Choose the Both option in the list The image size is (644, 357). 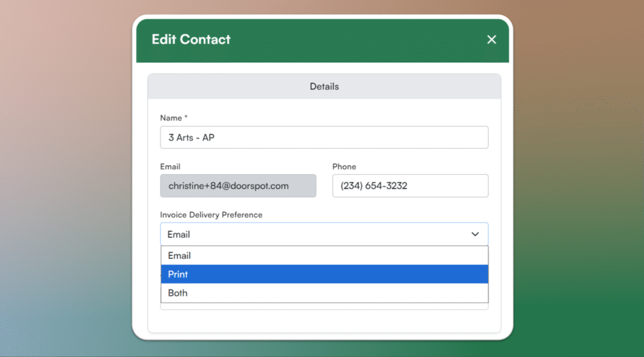(324, 293)
